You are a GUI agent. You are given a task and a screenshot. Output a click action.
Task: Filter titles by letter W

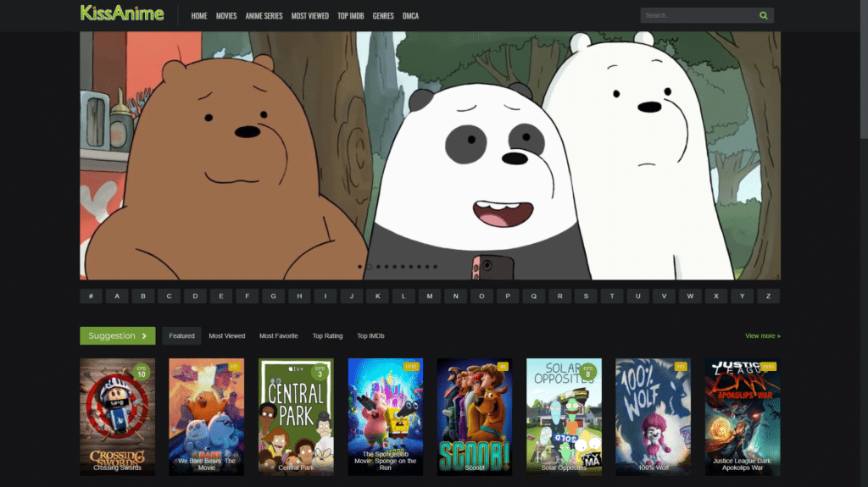click(x=690, y=296)
